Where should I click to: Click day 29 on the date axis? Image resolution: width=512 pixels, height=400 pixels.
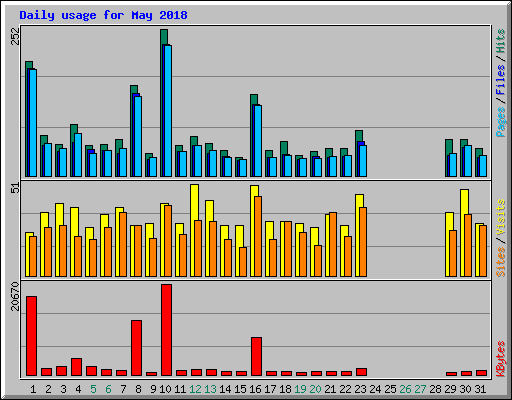coord(450,389)
